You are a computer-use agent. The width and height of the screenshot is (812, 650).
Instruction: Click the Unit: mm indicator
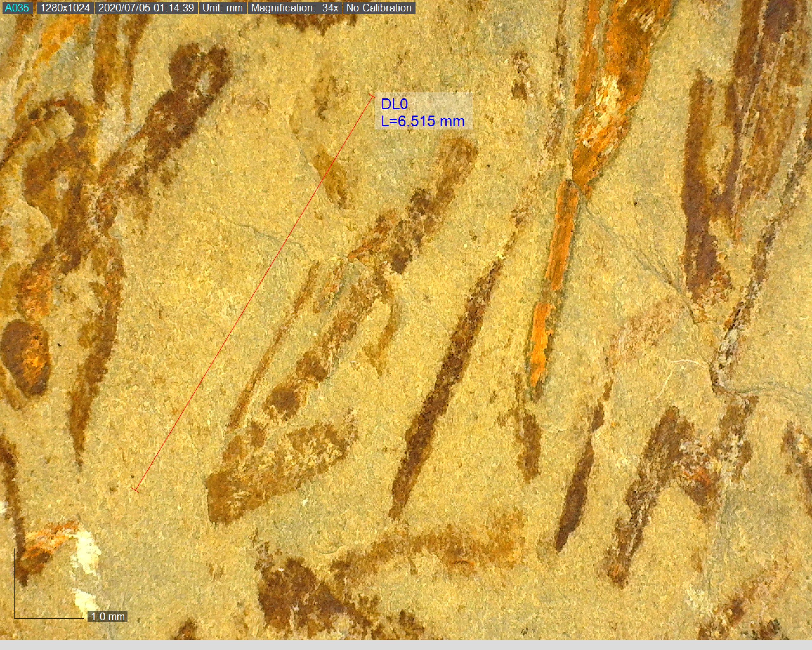[222, 8]
